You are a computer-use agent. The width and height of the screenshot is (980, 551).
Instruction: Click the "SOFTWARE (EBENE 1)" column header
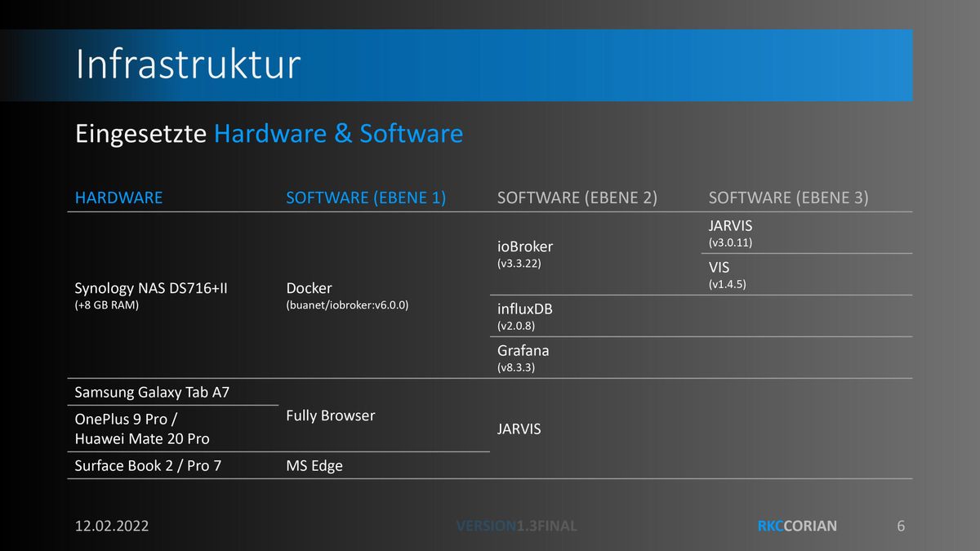pyautogui.click(x=366, y=198)
